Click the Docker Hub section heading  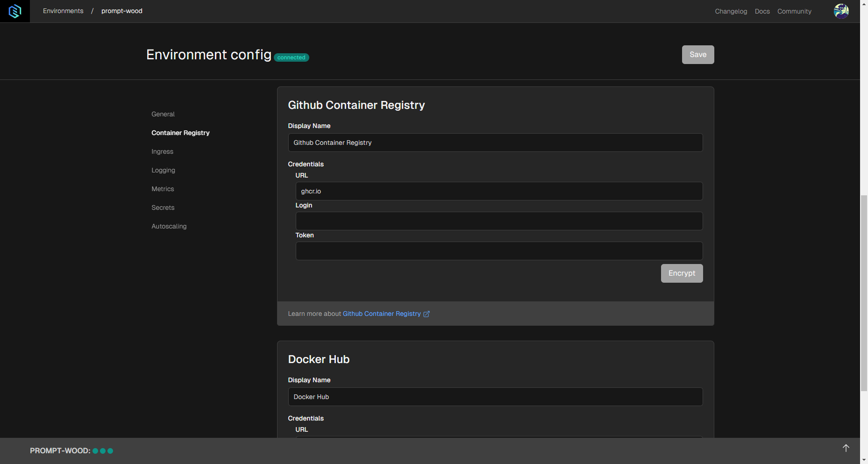tap(319, 359)
